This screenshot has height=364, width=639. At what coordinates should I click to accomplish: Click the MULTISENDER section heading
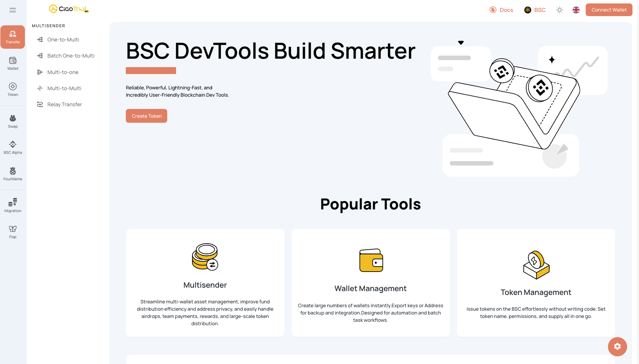pyautogui.click(x=48, y=26)
